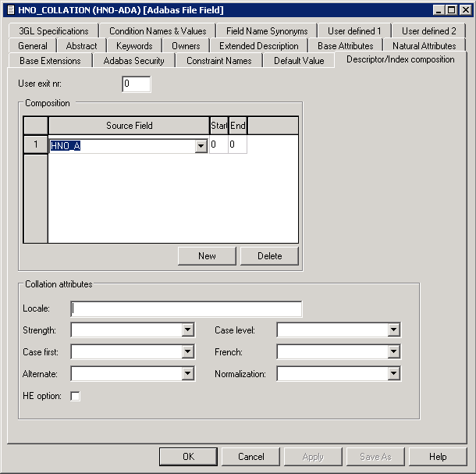Viewport: 476px width, 474px height.
Task: Select the Natural Attributes tab
Action: [424, 46]
